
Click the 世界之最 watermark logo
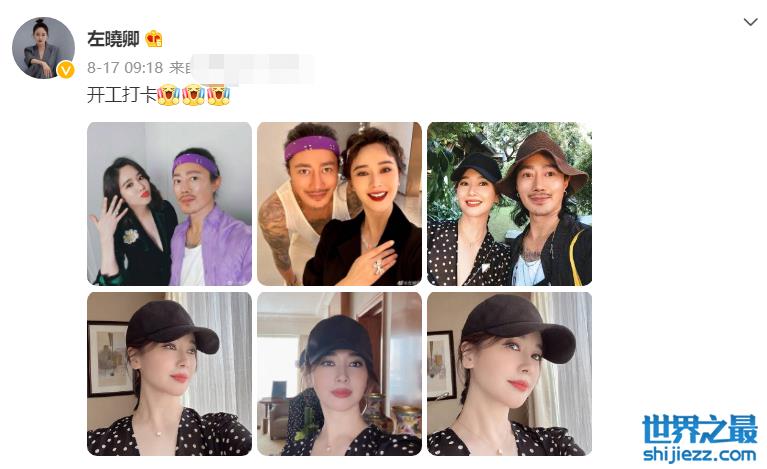(x=699, y=429)
